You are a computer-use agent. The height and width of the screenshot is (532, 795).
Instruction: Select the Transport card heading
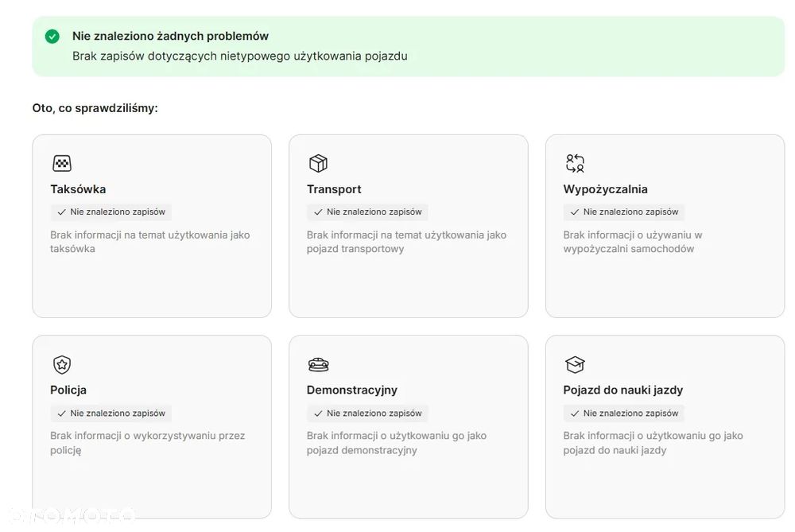click(x=334, y=189)
